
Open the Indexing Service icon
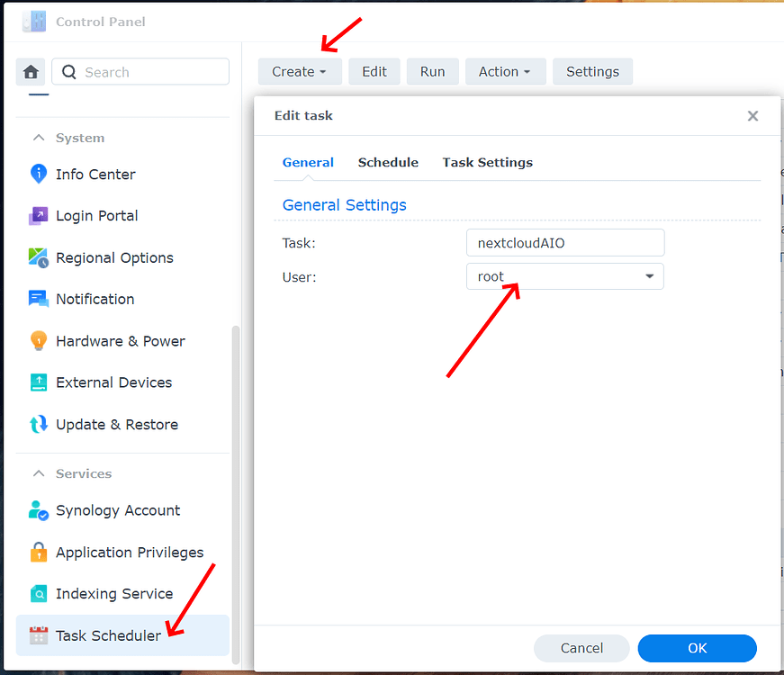38,594
